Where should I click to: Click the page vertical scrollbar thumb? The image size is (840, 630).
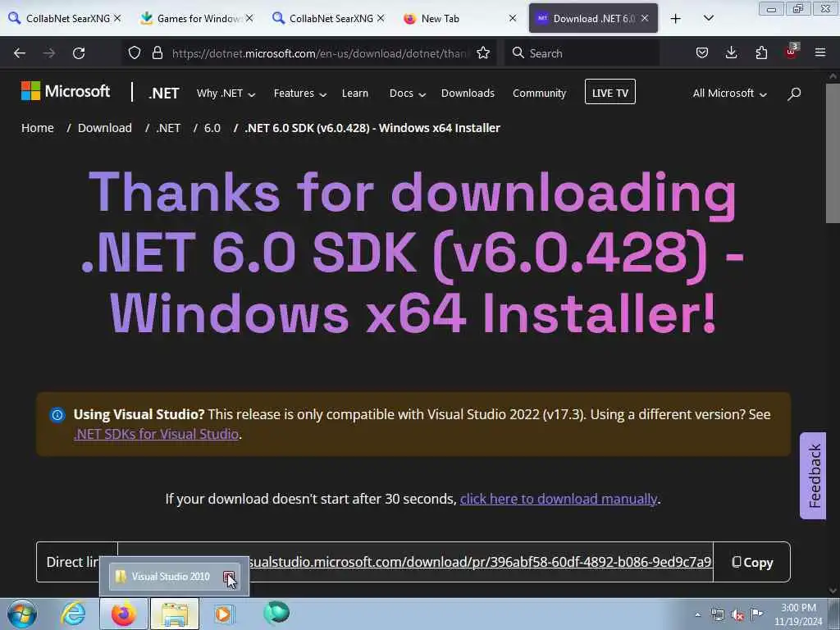(x=833, y=153)
